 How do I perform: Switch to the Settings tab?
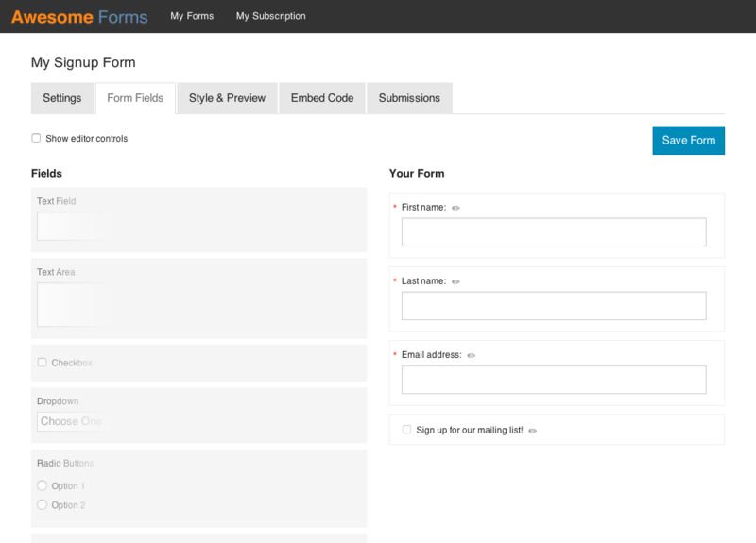pyautogui.click(x=62, y=98)
